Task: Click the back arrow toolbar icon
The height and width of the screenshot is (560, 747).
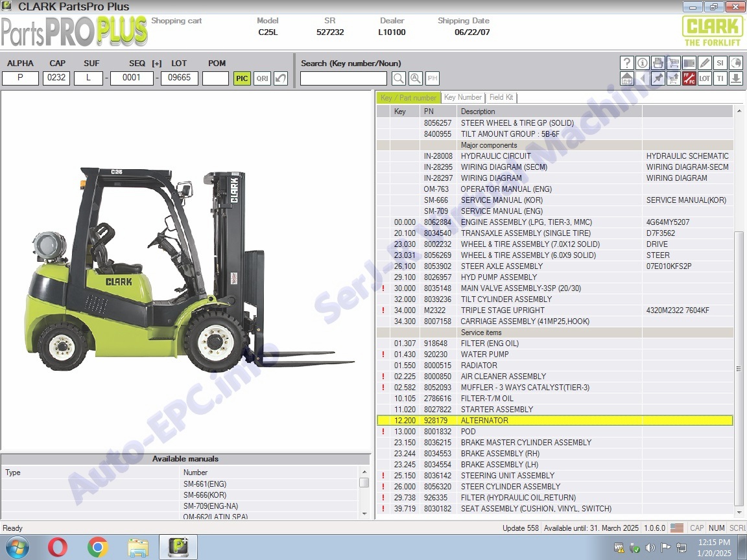Action: coord(642,78)
